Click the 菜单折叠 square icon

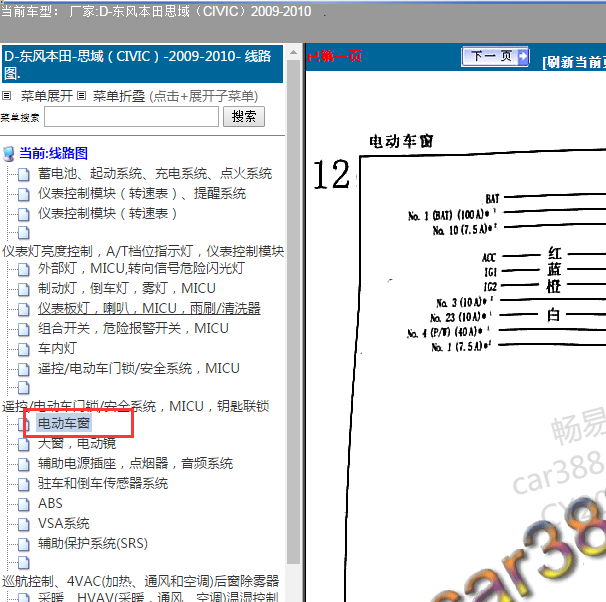point(81,95)
